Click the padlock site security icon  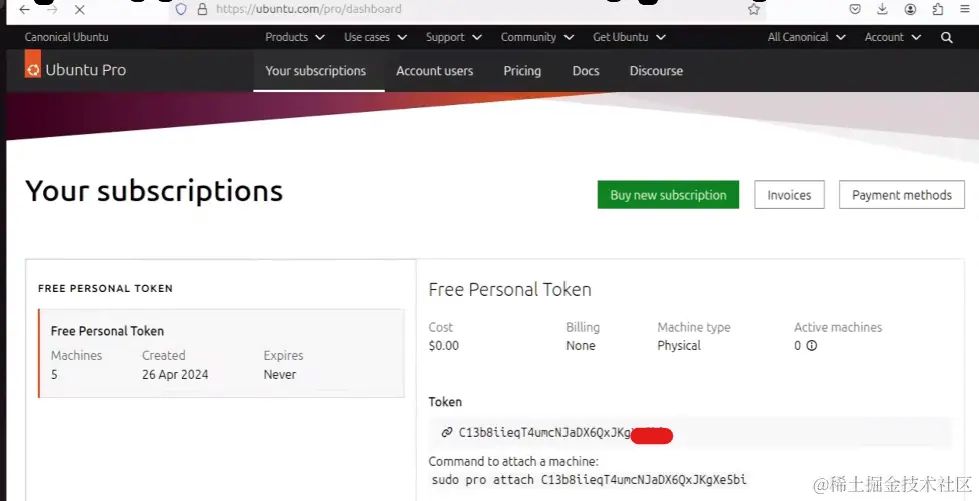point(202,9)
